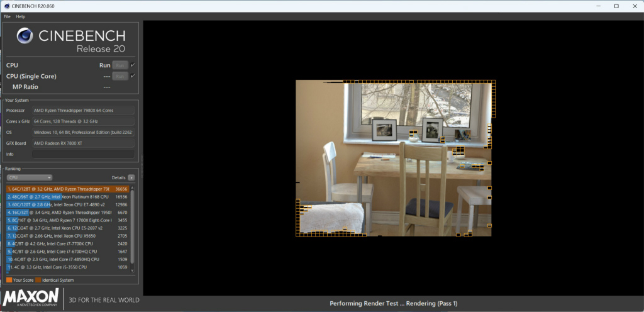Select ranking row Intel Core i7-6700HQ CPU
This screenshot has height=312, width=644.
(68, 252)
